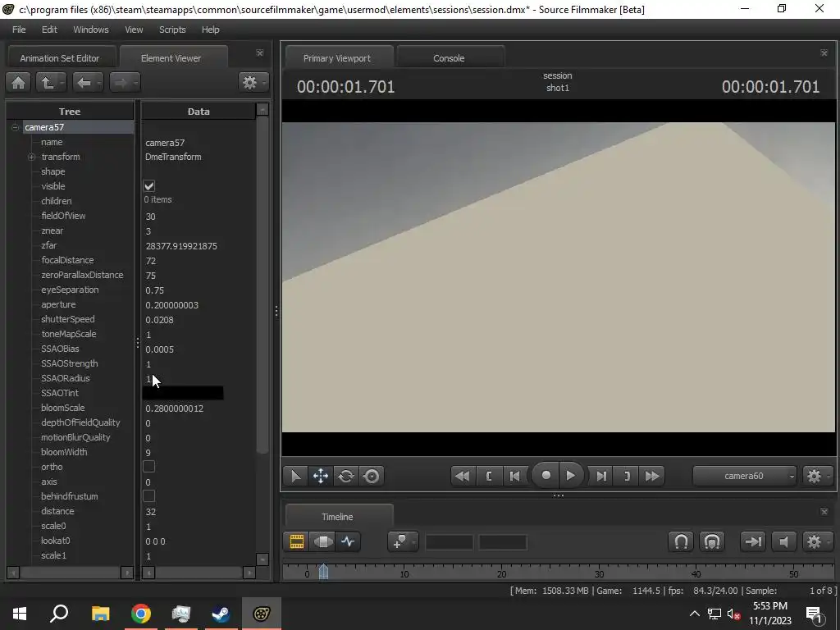Click the Data column vertical scrollbar
Viewport: 840px width, 630px height.
(x=262, y=286)
